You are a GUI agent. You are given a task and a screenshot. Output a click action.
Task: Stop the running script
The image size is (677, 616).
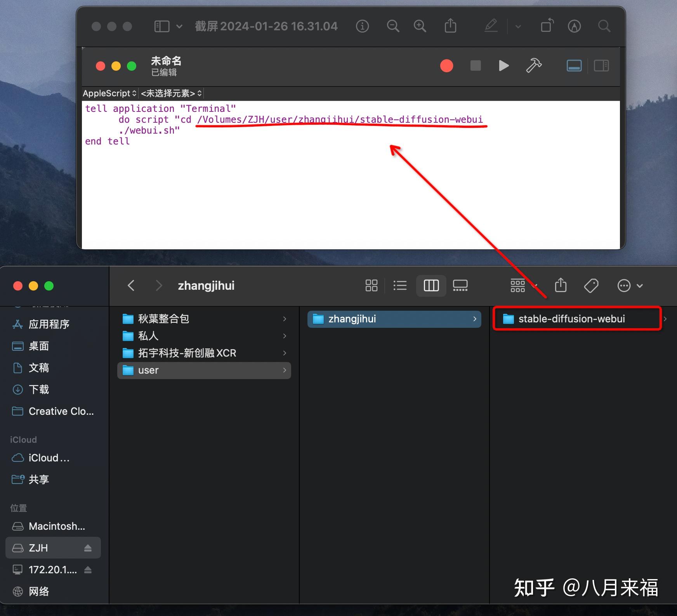click(x=476, y=66)
